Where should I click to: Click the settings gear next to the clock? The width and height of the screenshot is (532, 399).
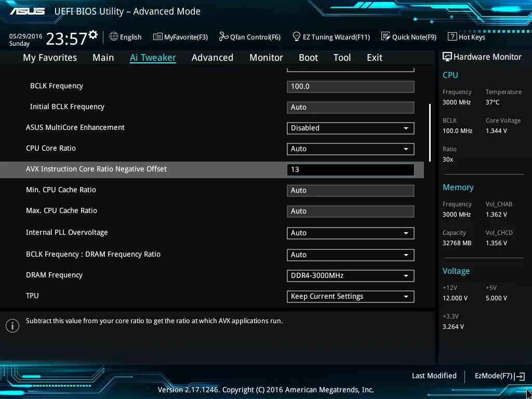tap(93, 35)
